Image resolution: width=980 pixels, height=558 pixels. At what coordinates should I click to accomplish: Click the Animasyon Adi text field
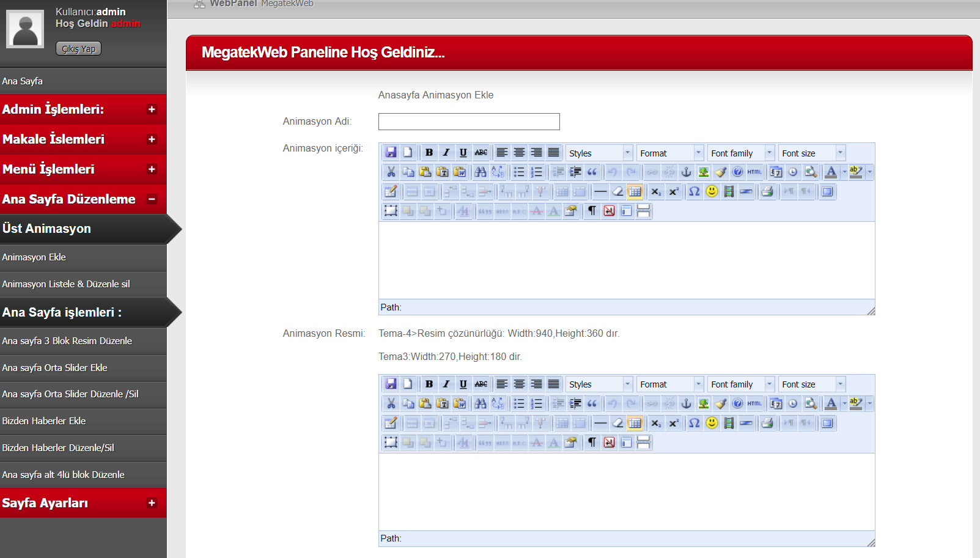pos(468,122)
